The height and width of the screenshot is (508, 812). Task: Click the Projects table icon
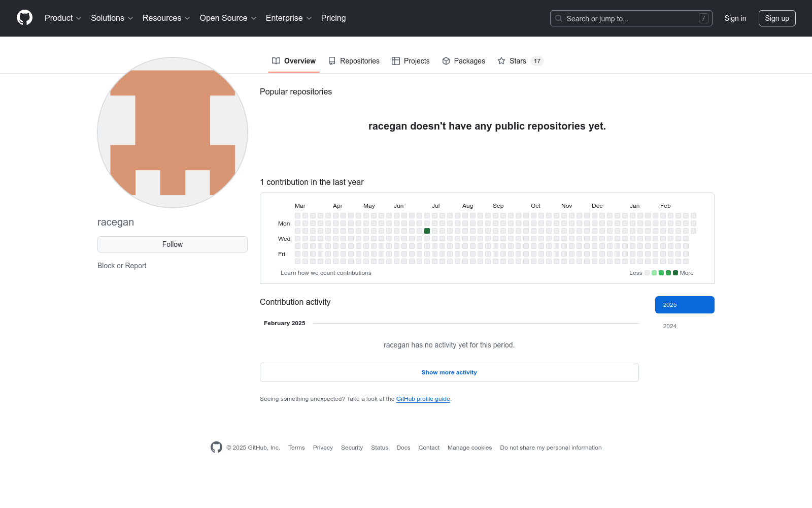[396, 61]
